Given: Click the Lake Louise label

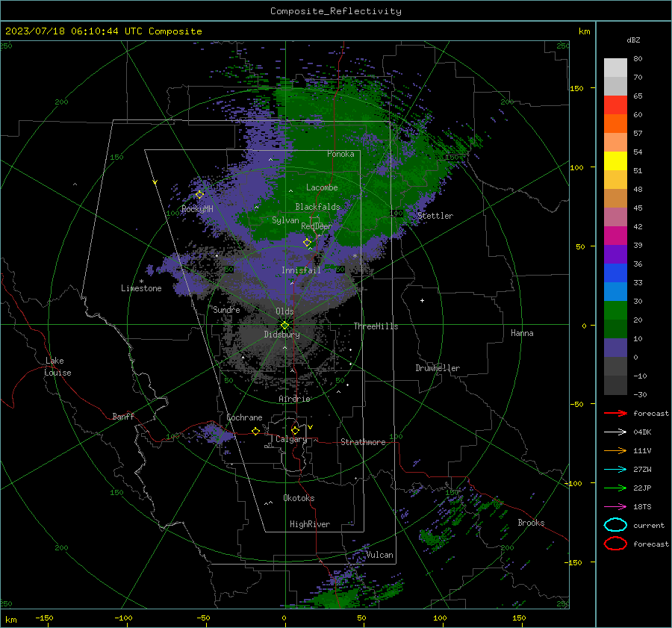Looking at the screenshot, I should (x=58, y=367).
